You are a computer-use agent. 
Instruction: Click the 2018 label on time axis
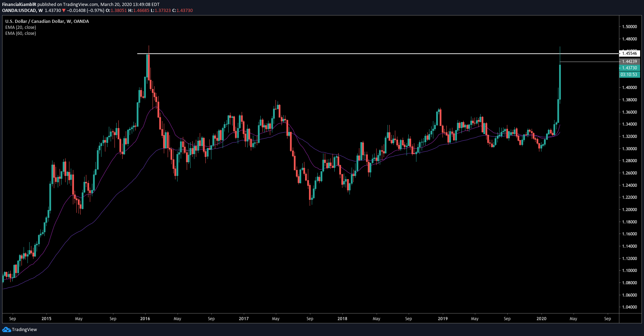[x=342, y=319]
